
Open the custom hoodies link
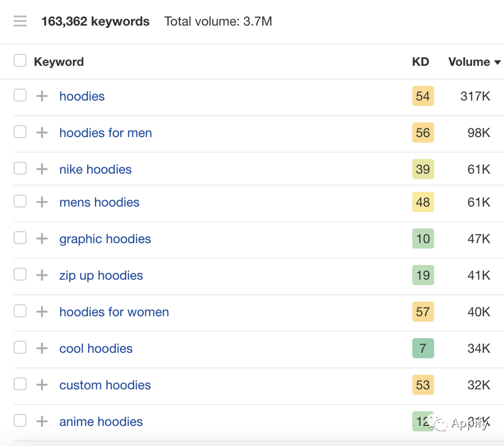tap(105, 385)
